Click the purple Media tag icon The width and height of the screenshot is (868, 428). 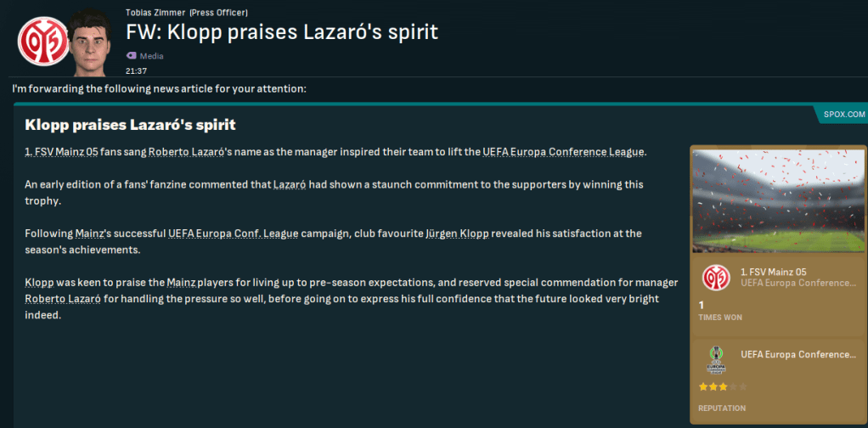tap(131, 55)
